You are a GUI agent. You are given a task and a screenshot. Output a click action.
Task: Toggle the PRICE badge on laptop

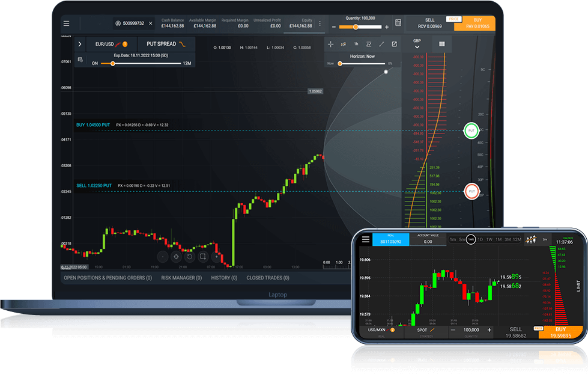point(453,19)
